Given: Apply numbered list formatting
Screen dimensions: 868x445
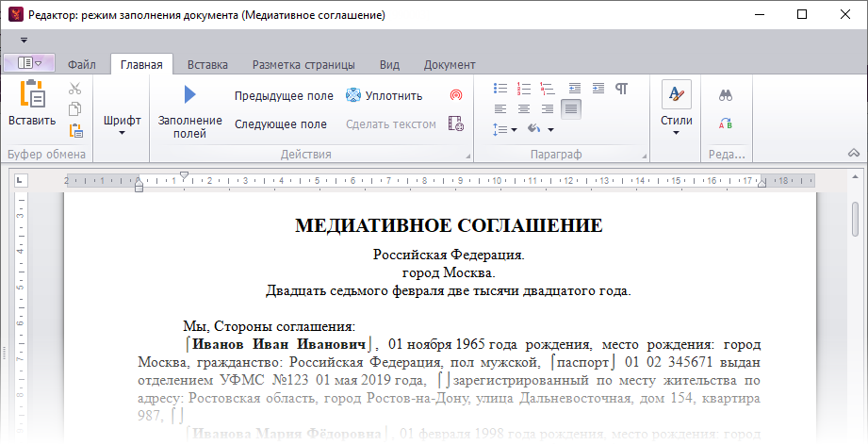Looking at the screenshot, I should pyautogui.click(x=524, y=88).
